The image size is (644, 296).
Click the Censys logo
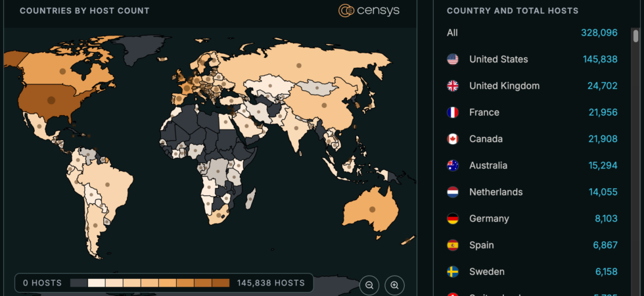pyautogui.click(x=369, y=11)
